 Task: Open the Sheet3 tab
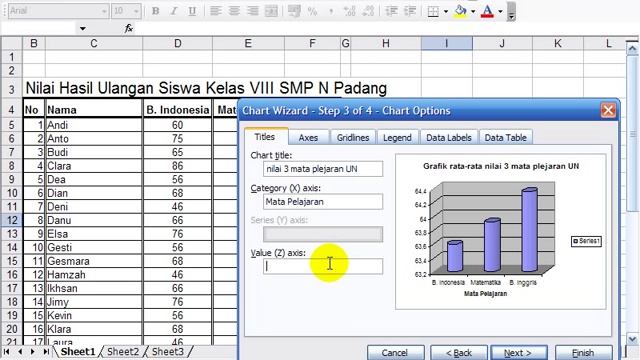click(168, 351)
